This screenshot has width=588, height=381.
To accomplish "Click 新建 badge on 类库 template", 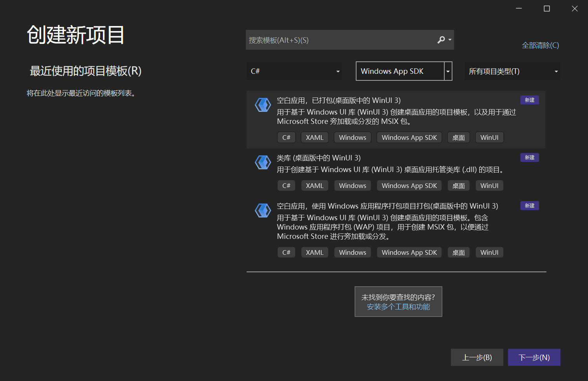I will 530,158.
